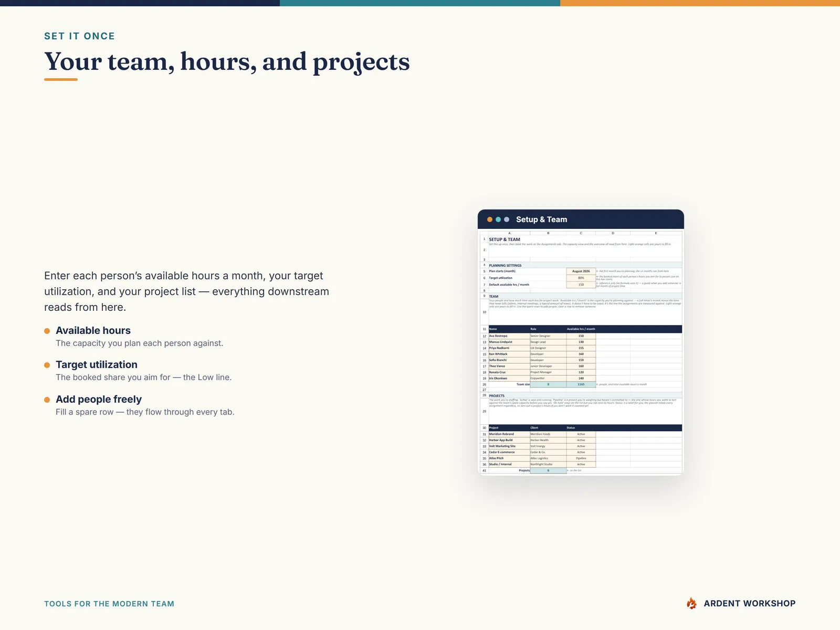Viewport: 840px width, 630px height.
Task: Select row header 12 in the spreadsheet
Action: (x=484, y=336)
